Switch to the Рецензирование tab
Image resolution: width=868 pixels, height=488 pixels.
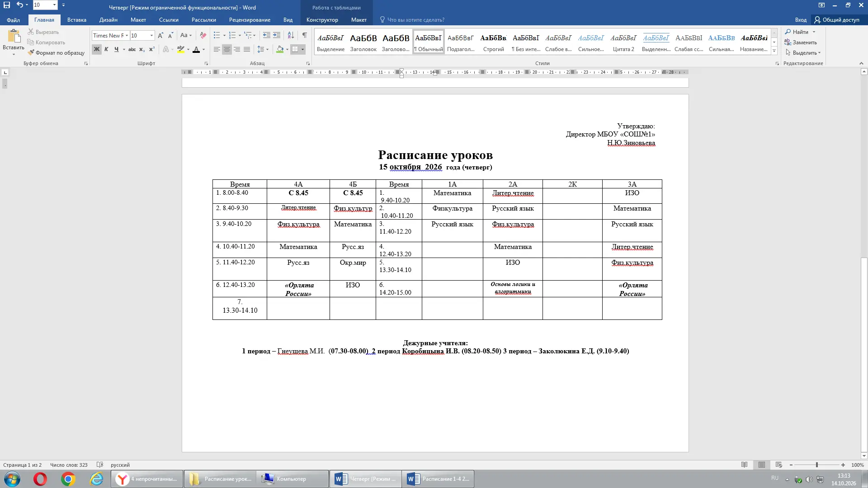coord(250,20)
